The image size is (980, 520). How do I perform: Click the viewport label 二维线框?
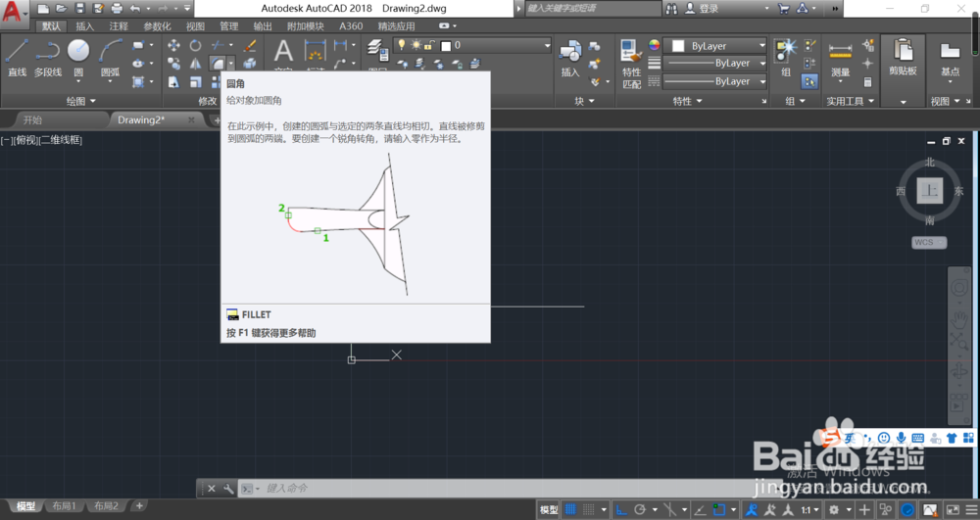tap(61, 140)
